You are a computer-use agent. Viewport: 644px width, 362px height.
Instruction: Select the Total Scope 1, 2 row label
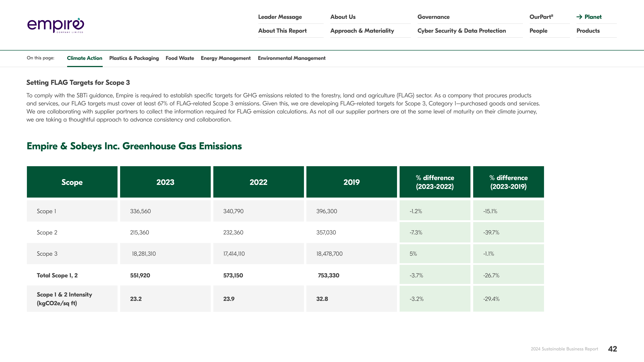coord(57,276)
